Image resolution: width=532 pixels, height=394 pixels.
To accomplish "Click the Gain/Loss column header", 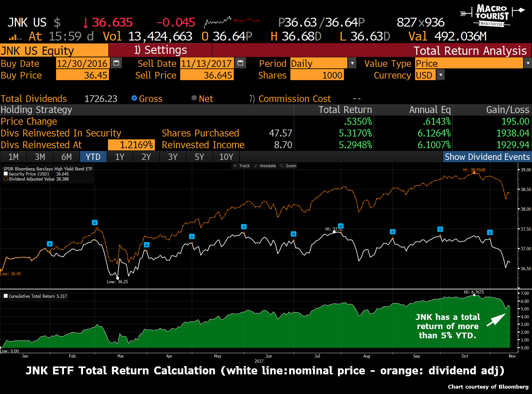I will coord(508,110).
